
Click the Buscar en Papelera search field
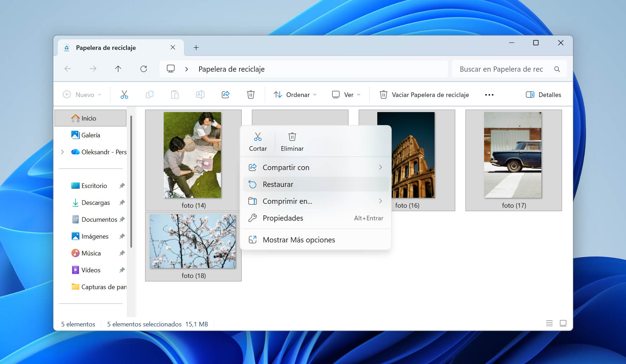pyautogui.click(x=509, y=69)
